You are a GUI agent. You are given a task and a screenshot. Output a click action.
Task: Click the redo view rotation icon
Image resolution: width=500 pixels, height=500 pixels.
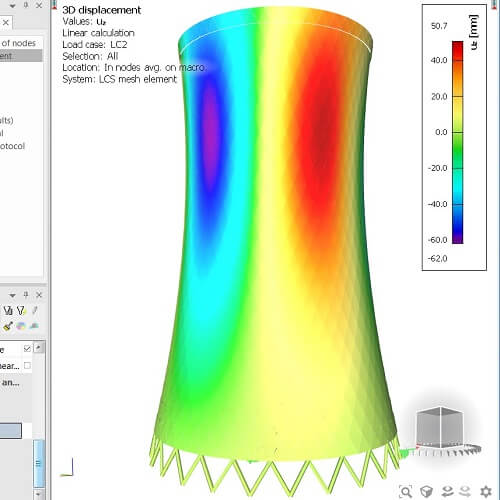click(x=465, y=491)
